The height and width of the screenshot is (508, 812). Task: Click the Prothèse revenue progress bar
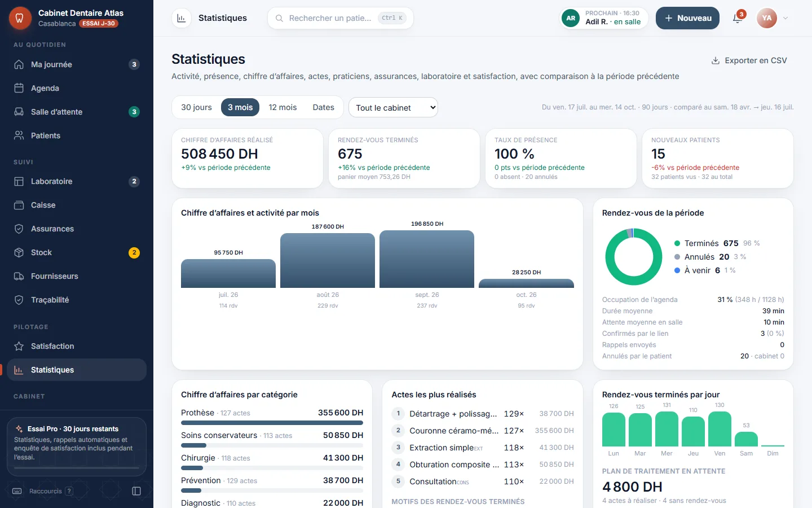(x=272, y=422)
